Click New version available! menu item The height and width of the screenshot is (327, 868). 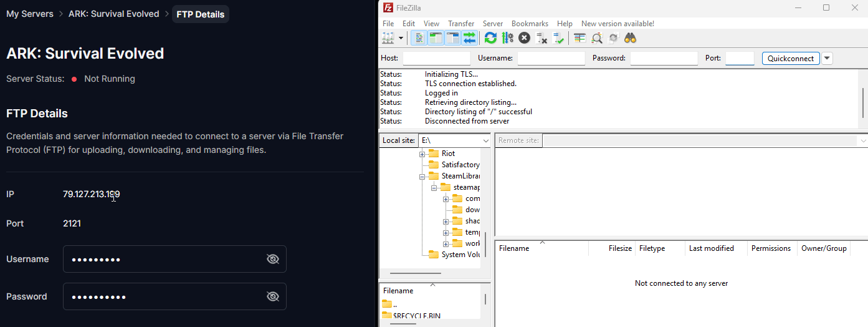coord(618,24)
